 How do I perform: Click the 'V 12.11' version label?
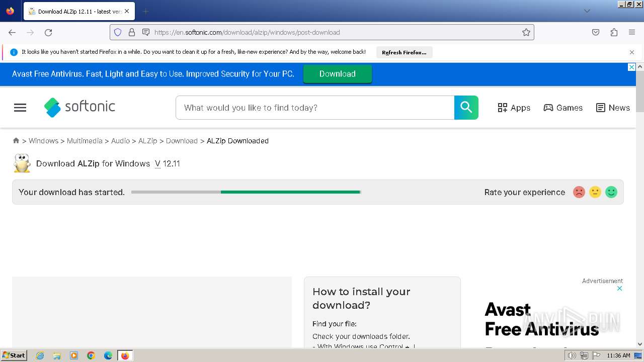pos(168,163)
